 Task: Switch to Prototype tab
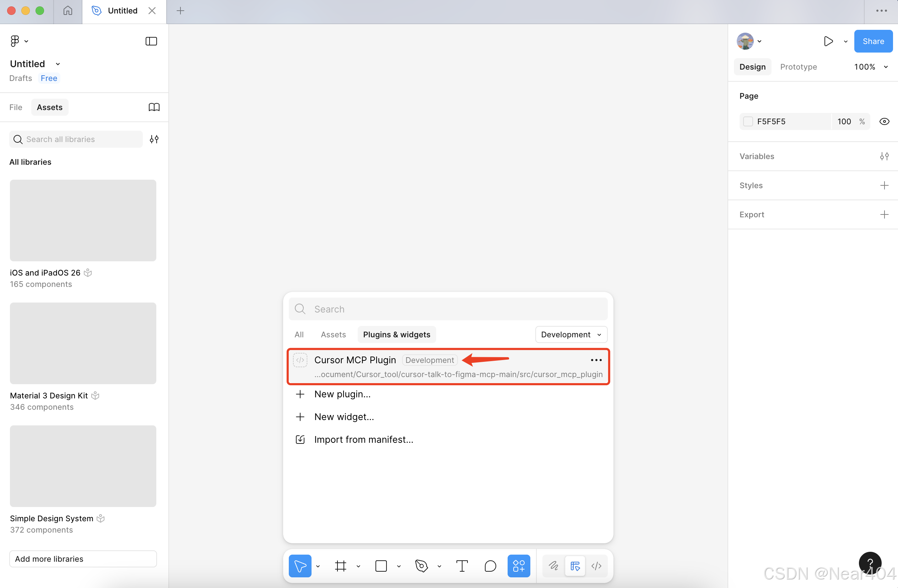pyautogui.click(x=799, y=67)
